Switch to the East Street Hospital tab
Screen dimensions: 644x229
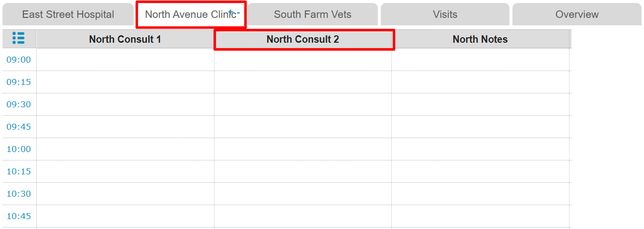click(68, 14)
